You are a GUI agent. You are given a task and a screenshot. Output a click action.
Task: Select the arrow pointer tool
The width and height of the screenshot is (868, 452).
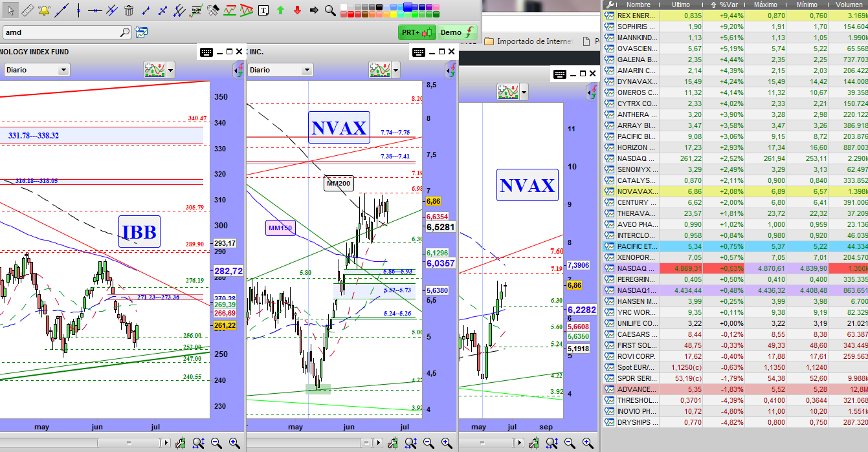(x=10, y=10)
